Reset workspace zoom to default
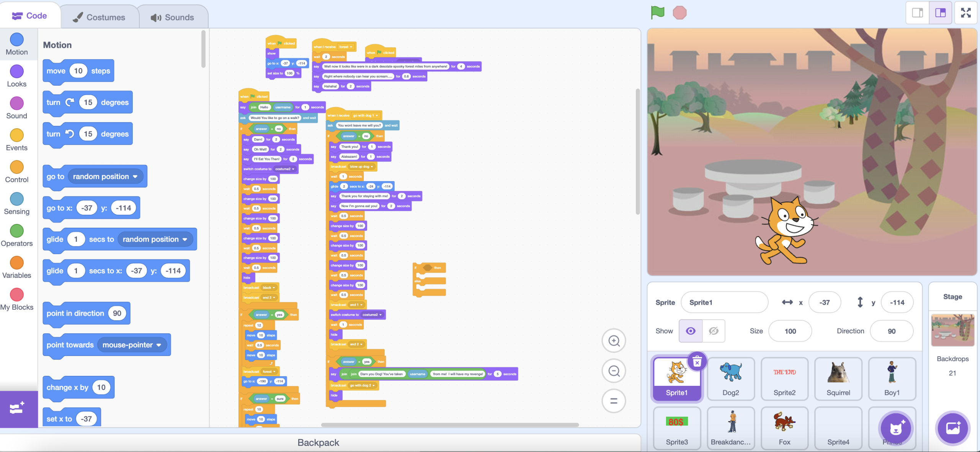 point(614,401)
